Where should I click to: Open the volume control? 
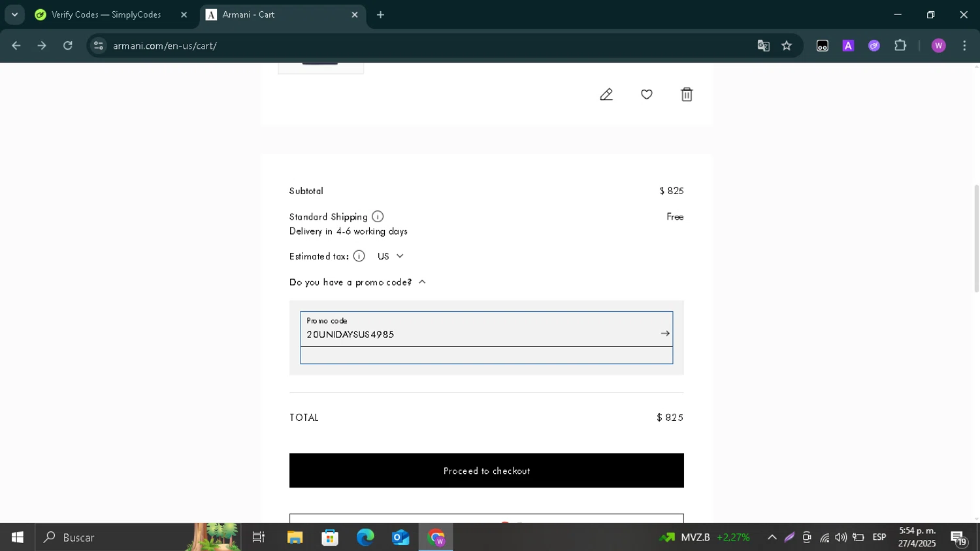click(x=841, y=537)
